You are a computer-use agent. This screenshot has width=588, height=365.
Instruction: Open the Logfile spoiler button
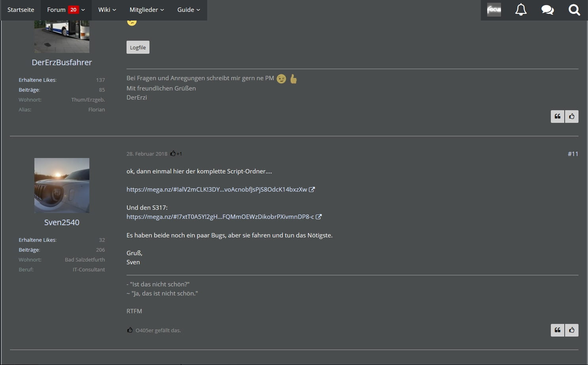coord(138,47)
